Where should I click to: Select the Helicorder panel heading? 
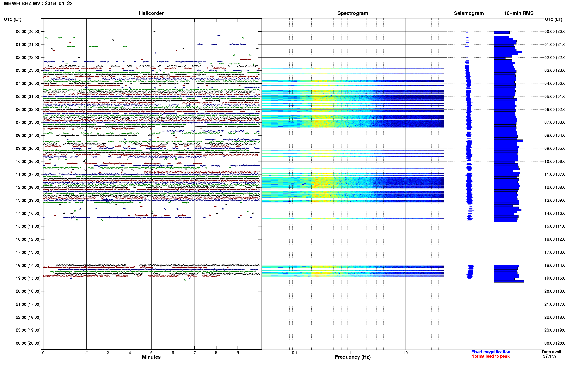tap(151, 13)
